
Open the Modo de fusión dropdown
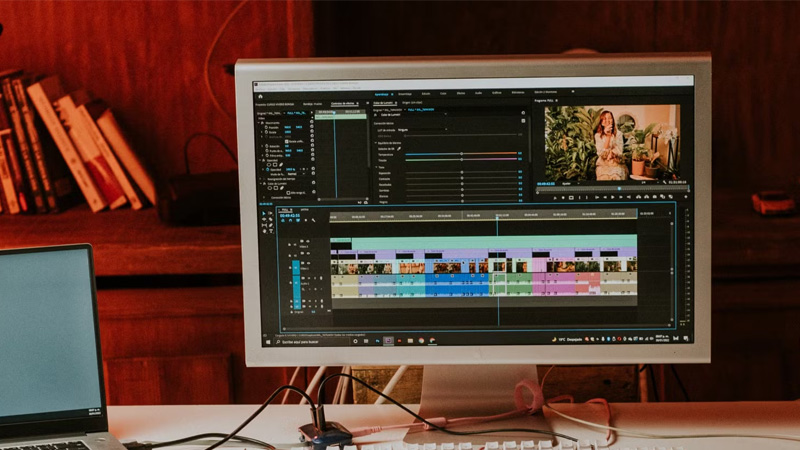tap(294, 175)
